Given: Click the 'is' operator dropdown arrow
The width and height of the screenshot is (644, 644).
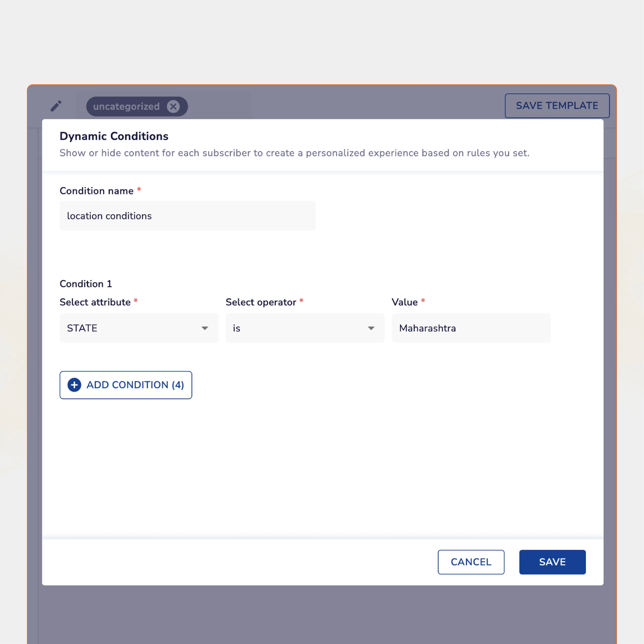Looking at the screenshot, I should click(371, 328).
